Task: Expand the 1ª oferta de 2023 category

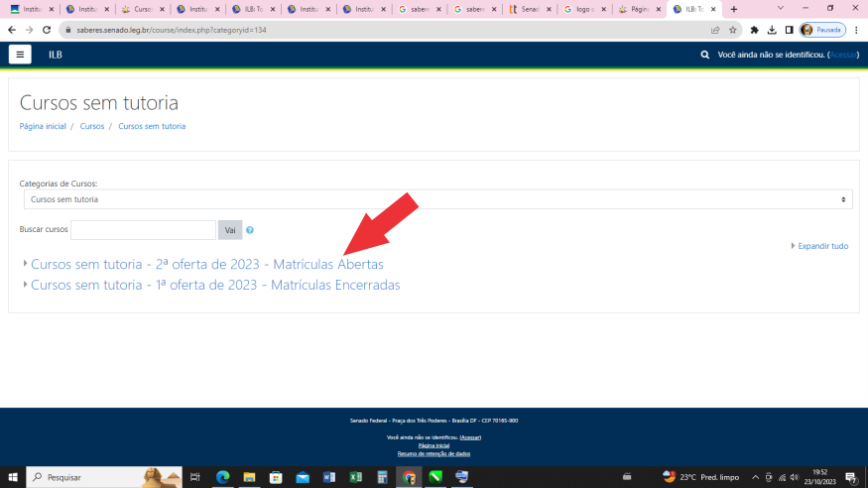Action: (215, 285)
